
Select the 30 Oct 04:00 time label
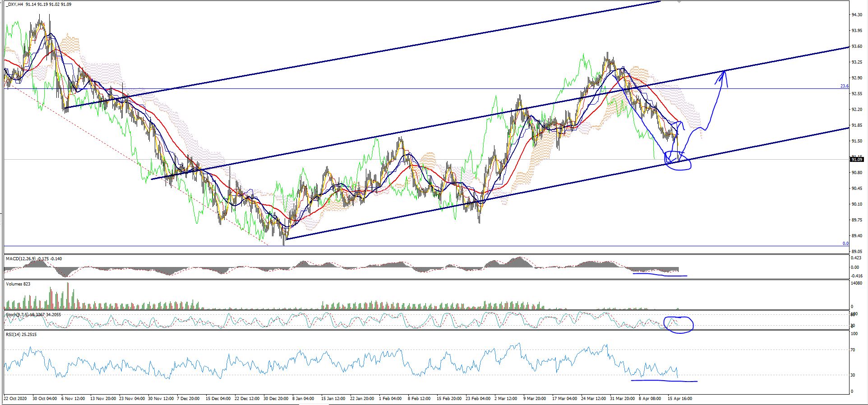point(44,399)
